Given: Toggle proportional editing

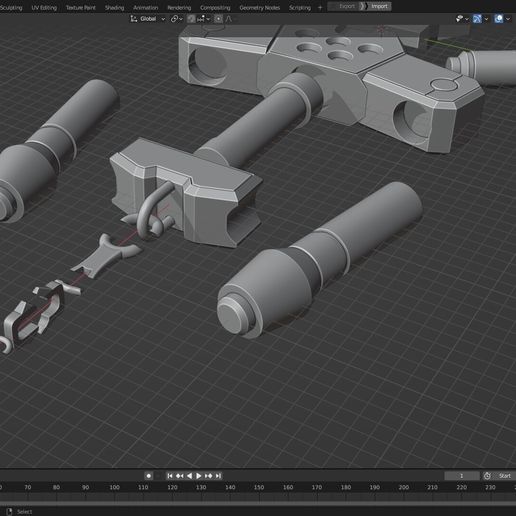Looking at the screenshot, I should [x=218, y=19].
